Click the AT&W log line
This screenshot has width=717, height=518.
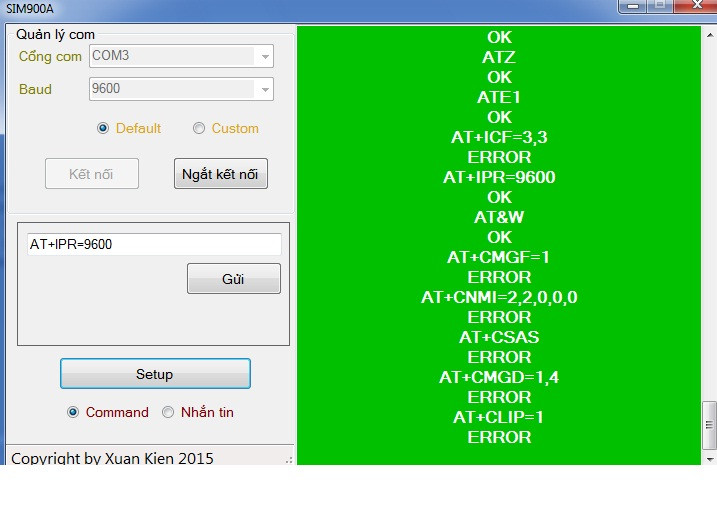click(x=499, y=217)
